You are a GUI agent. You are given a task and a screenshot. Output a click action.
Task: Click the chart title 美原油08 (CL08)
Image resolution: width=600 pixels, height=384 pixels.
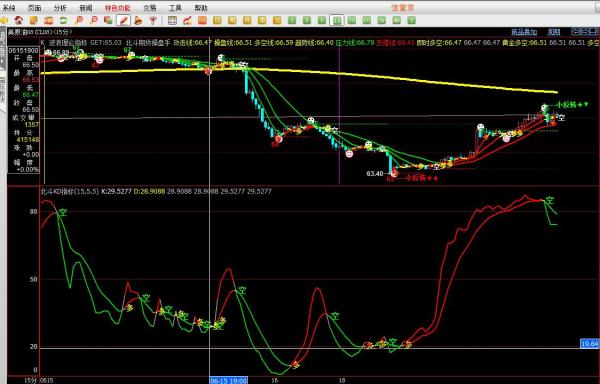click(31, 32)
